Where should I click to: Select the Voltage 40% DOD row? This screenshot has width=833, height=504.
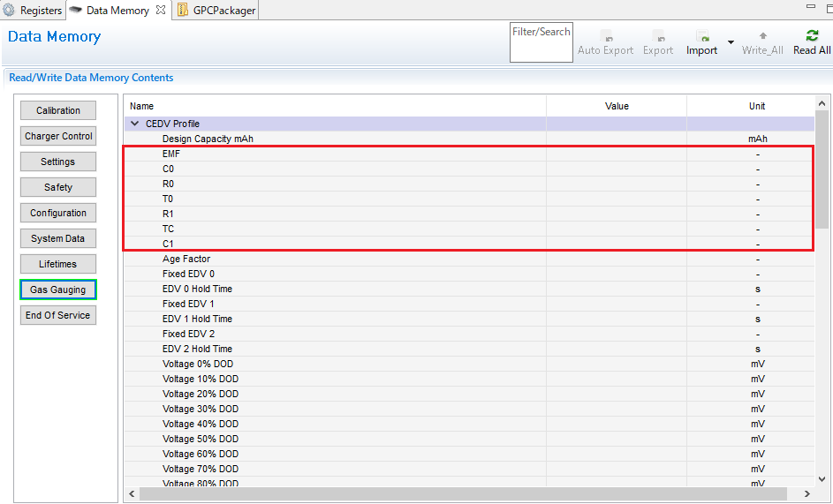[469, 424]
